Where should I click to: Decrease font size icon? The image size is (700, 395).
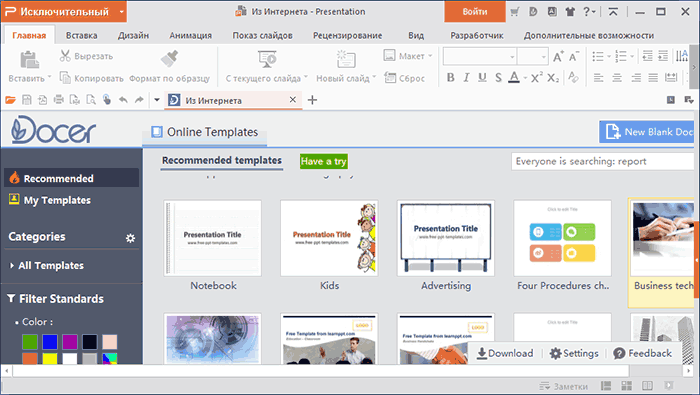(574, 56)
